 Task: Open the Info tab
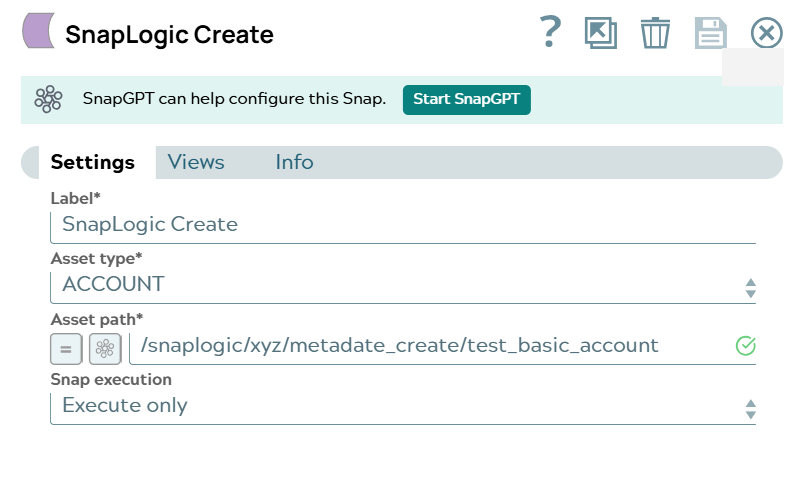pos(294,162)
